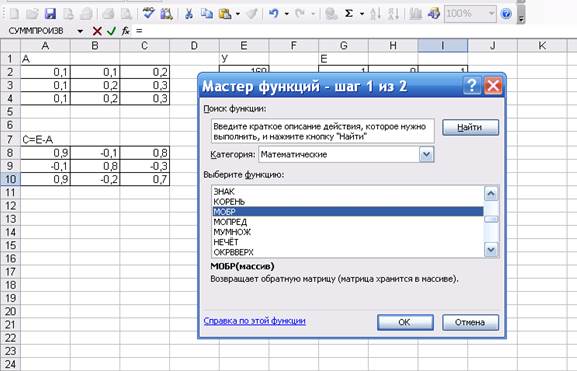Select МОБР in the function list
Viewport: 577px width, 371px height.
pos(348,212)
